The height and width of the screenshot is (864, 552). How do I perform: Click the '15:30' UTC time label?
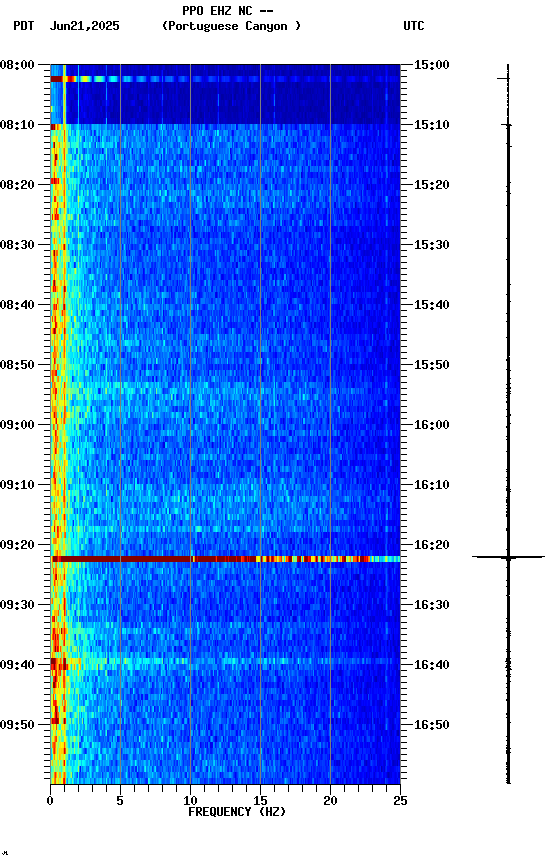click(x=432, y=245)
